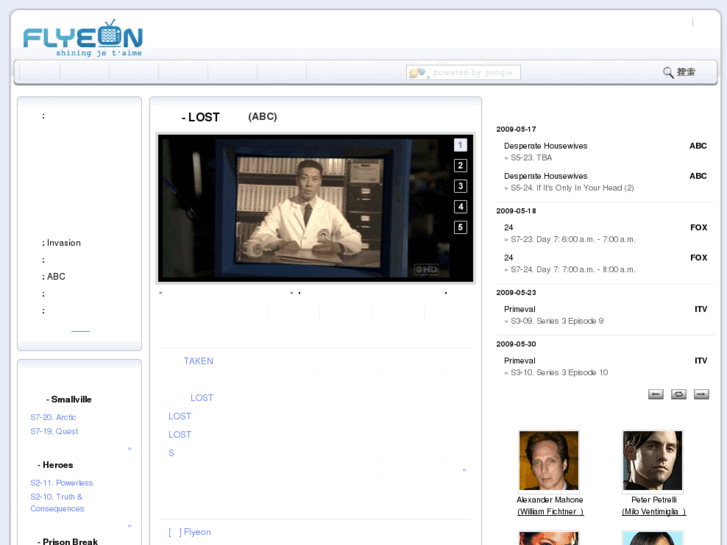Open Peter Petrelli character photo

(x=653, y=460)
